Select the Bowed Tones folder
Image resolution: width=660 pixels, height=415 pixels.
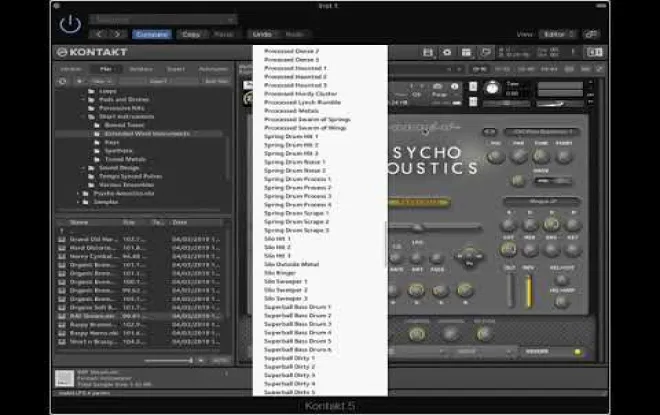(124, 125)
